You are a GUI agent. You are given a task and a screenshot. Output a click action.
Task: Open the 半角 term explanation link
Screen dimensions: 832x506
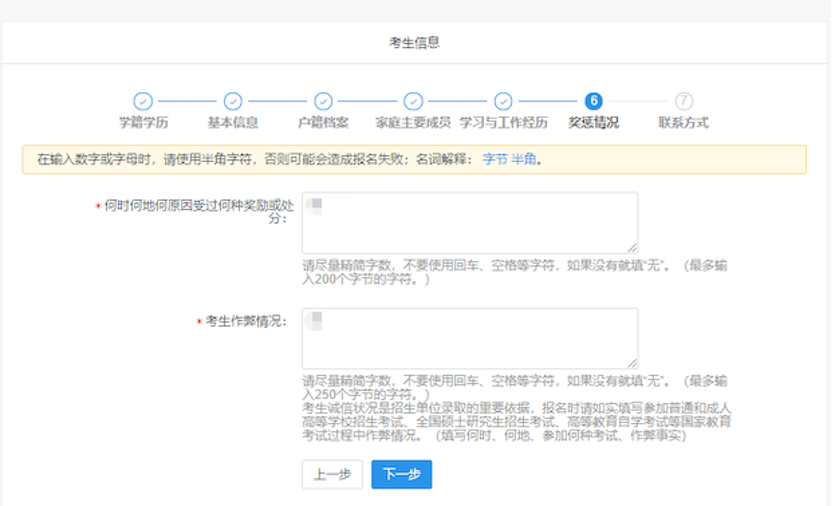click(523, 159)
